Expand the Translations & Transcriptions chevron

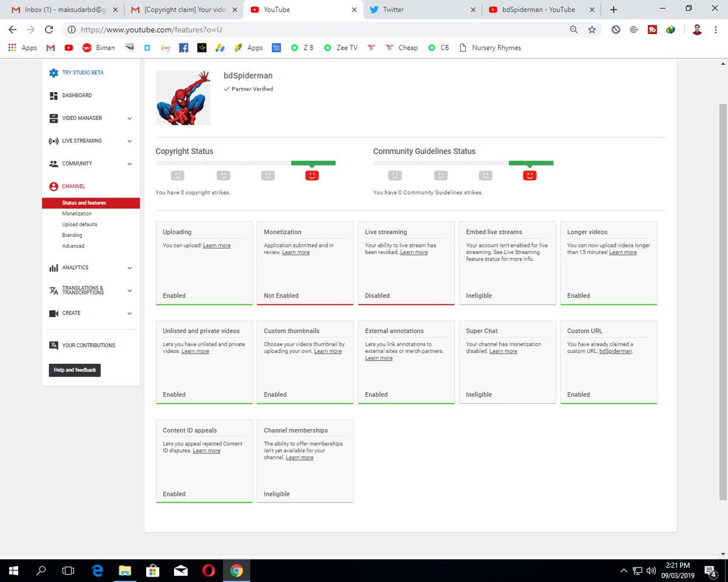pyautogui.click(x=129, y=291)
